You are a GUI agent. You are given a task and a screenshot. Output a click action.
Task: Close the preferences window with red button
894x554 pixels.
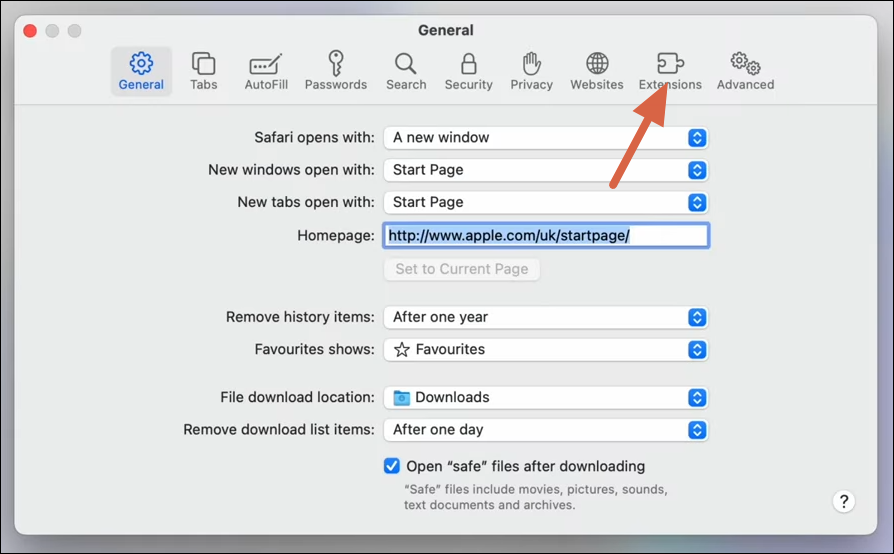[x=30, y=31]
